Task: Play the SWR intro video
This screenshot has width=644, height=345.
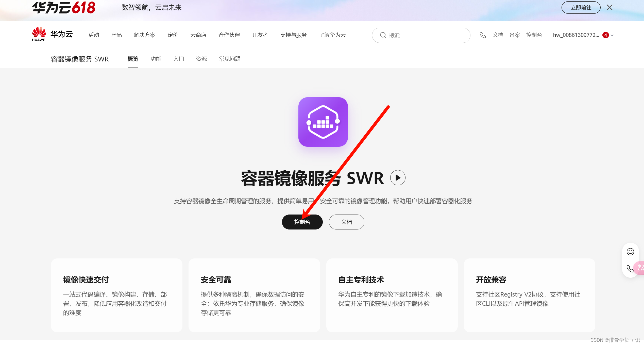Action: click(398, 178)
